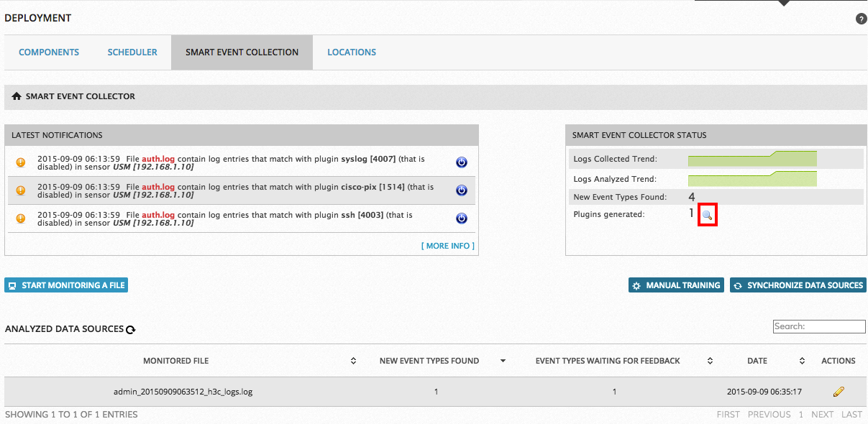The image size is (868, 424).
Task: Open the [ MORE INFO ] link
Action: [x=447, y=246]
